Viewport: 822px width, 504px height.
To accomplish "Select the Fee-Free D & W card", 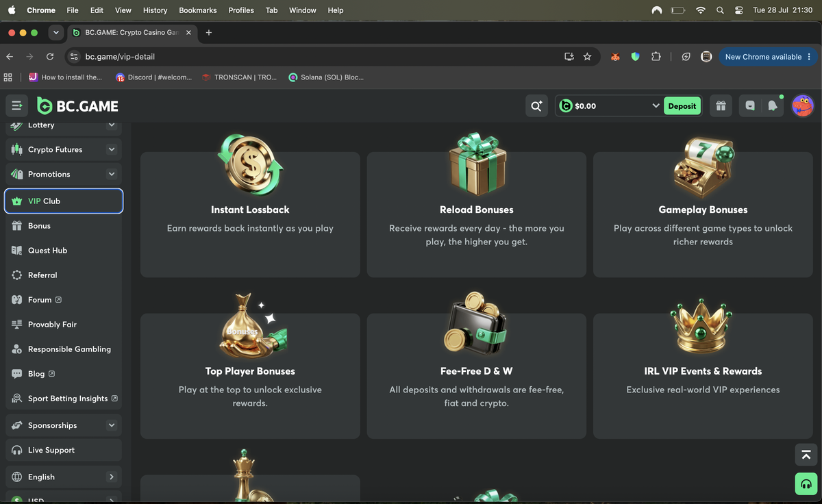I will click(x=477, y=376).
